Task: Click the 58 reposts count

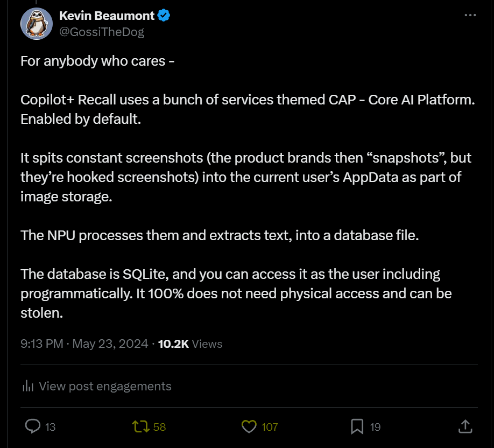Action: click(159, 427)
